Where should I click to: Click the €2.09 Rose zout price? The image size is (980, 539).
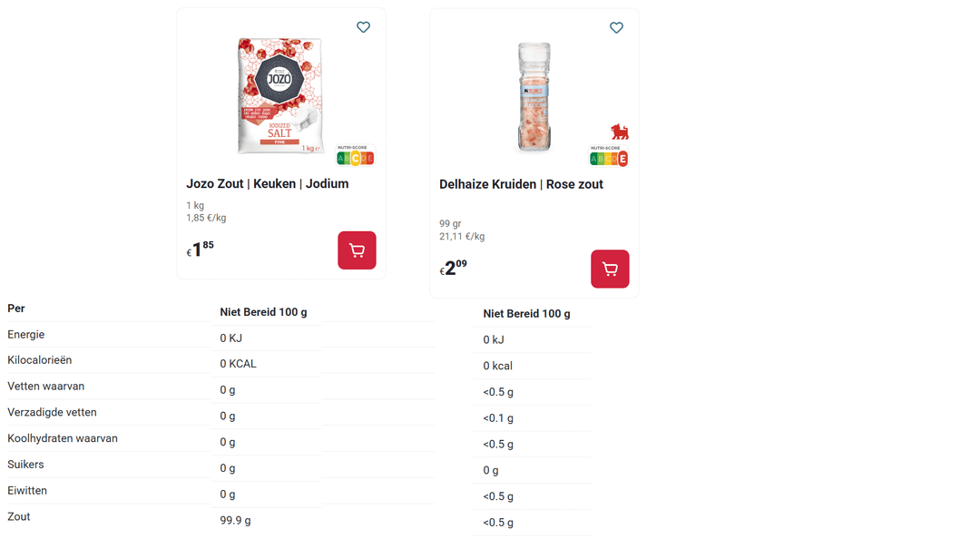click(454, 268)
